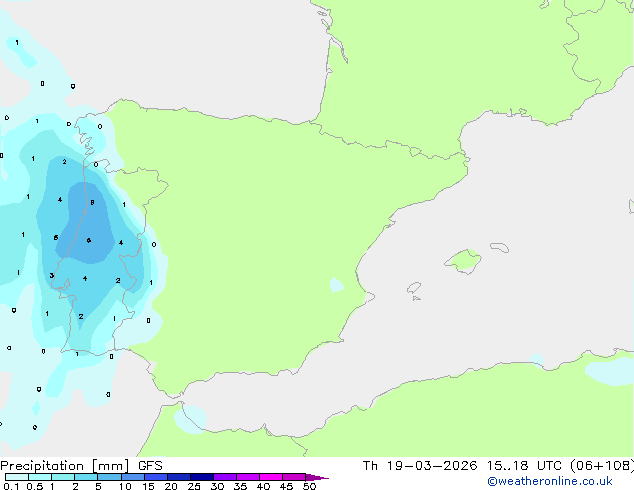Viewport: 634px width, 490px height.
Task: Click Menorca island outline on the map
Action: (x=499, y=247)
